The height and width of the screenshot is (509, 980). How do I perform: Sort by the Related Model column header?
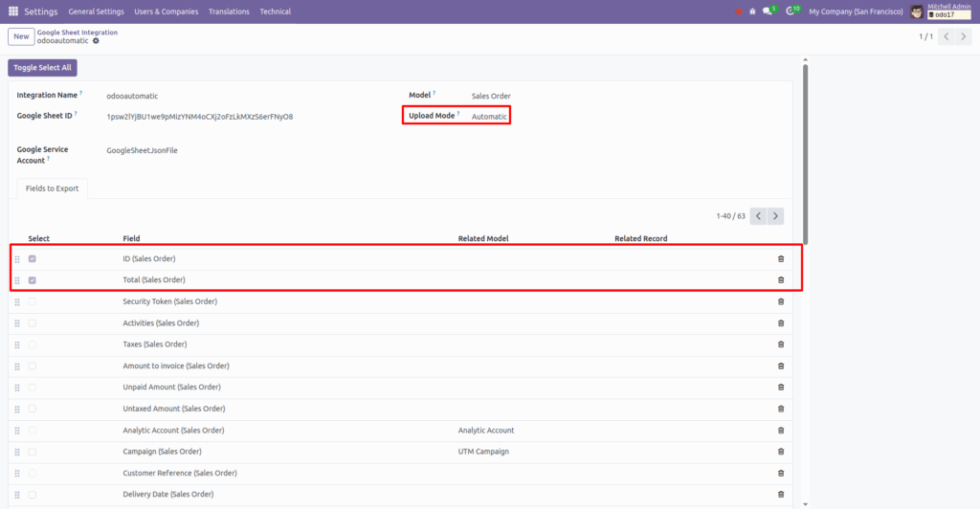click(x=483, y=238)
